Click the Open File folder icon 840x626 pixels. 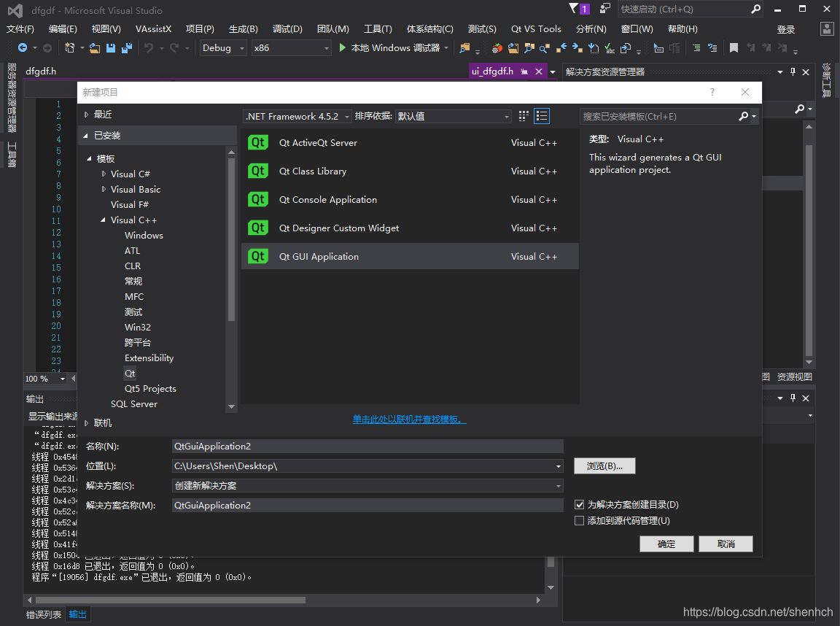click(x=95, y=47)
